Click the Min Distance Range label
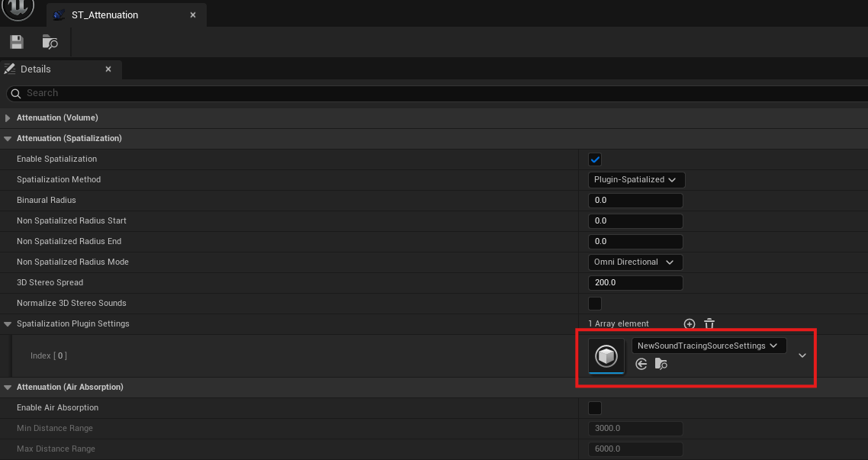Image resolution: width=868 pixels, height=460 pixels. (x=55, y=428)
